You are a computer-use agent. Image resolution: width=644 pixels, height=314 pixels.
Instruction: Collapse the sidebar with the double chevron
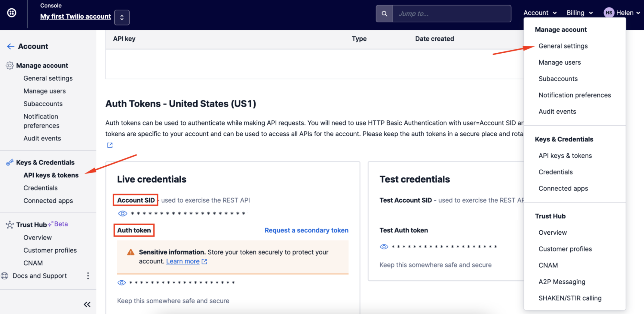click(87, 304)
